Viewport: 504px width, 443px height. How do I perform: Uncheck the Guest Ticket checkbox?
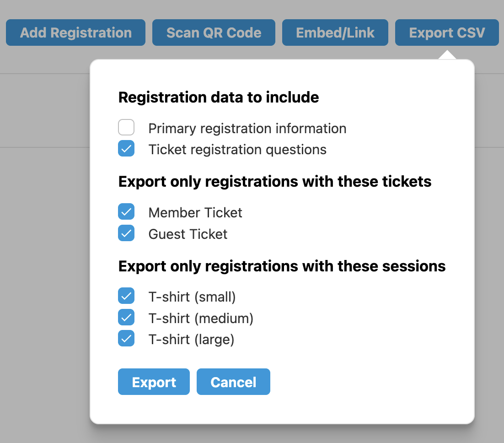pos(126,233)
